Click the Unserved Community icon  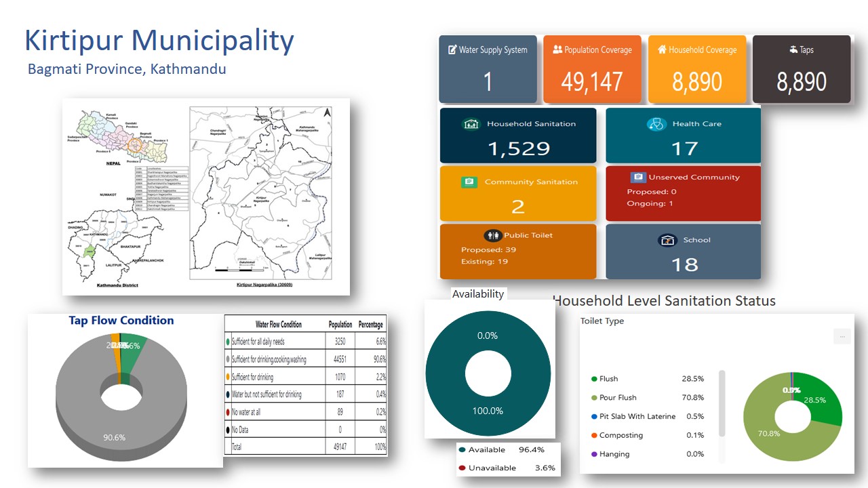(x=637, y=178)
